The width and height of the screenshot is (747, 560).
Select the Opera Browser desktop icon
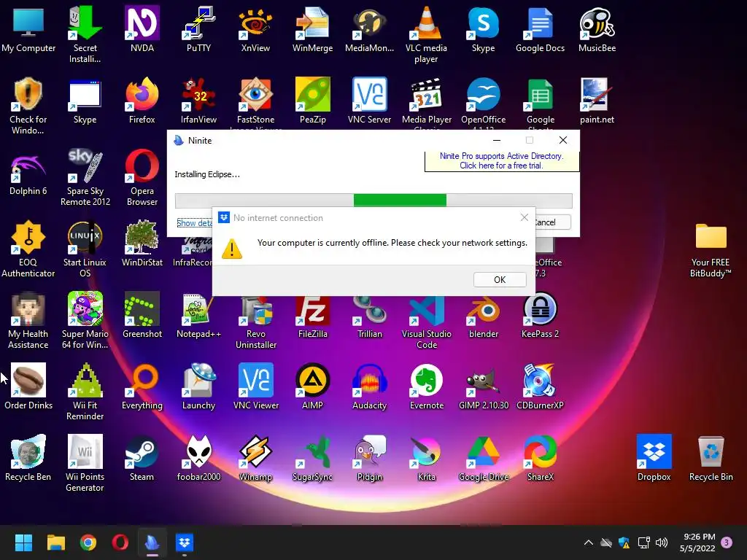(x=142, y=178)
